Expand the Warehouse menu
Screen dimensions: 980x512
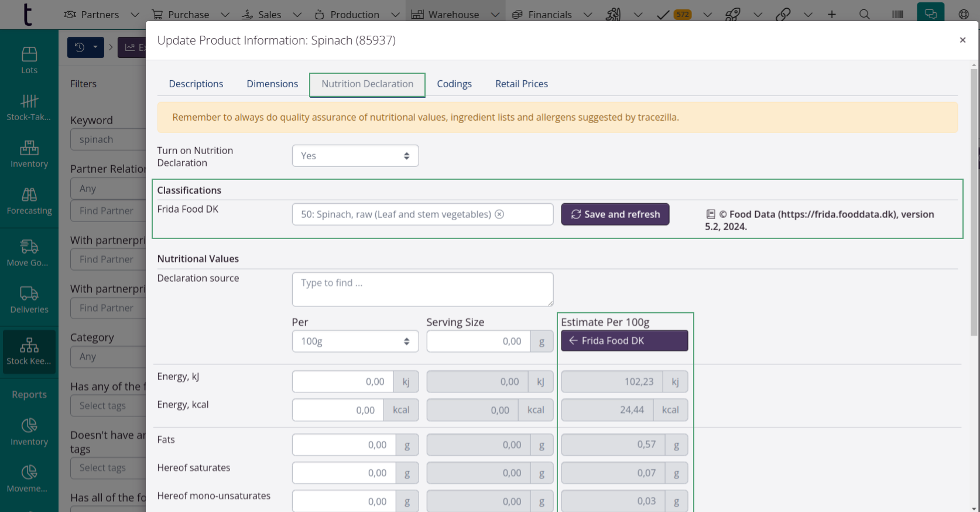click(454, 15)
